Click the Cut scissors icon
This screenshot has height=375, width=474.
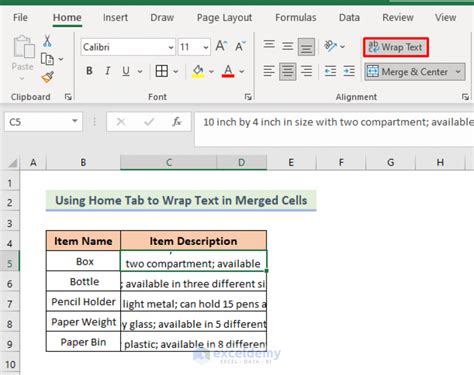47,41
